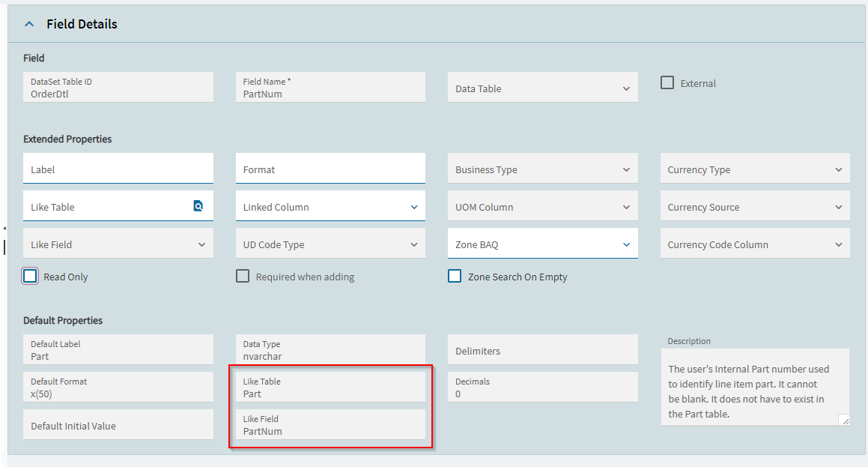
Task: Toggle Zone Search On Empty checkbox
Action: pos(455,276)
